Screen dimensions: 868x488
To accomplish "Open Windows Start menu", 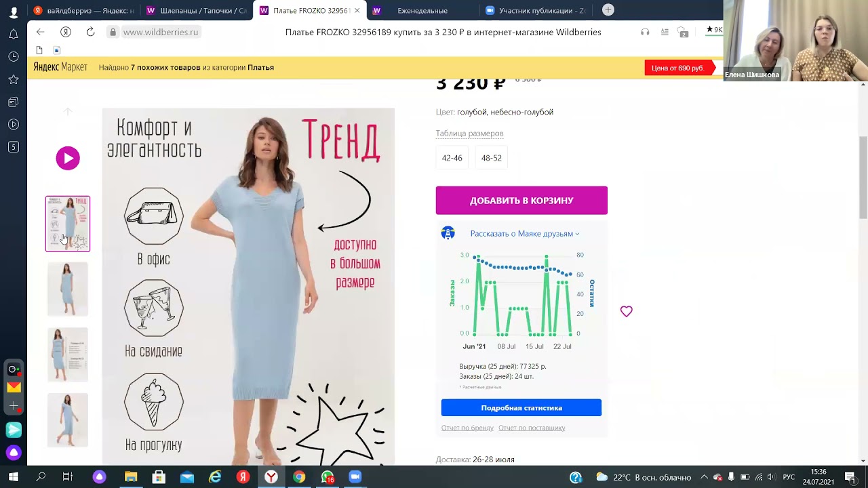I will (13, 477).
